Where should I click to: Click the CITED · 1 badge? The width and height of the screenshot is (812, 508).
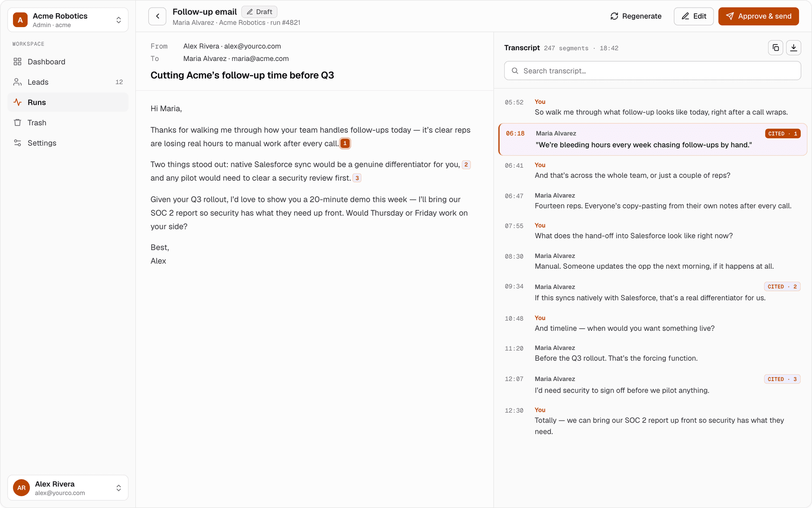(783, 134)
